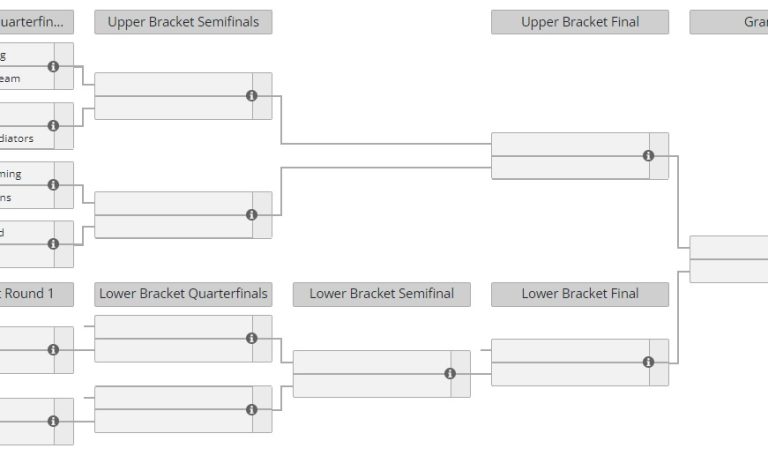Click the Lower Bracket Semifinal info icon
The width and height of the screenshot is (768, 456).
[x=450, y=374]
